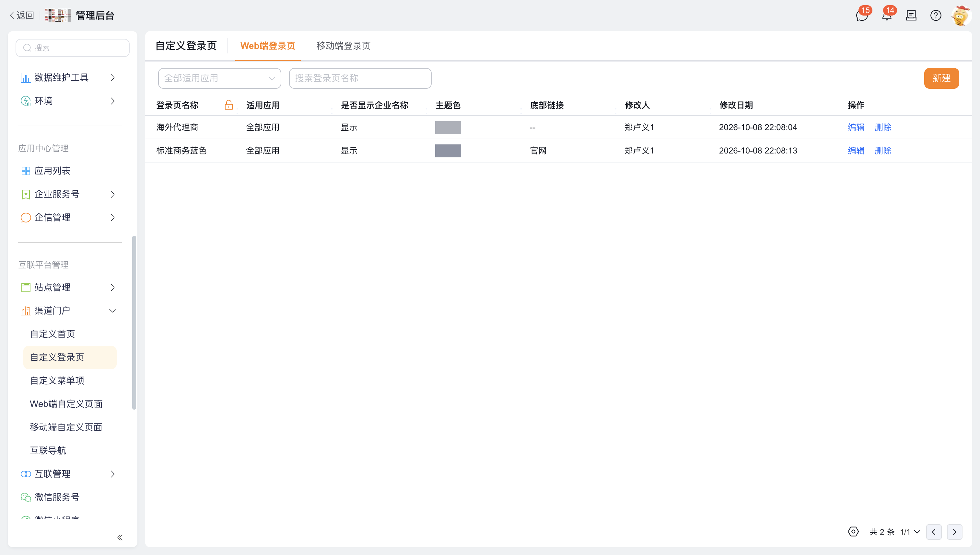Click the 搜索登录页名称 search field
980x555 pixels.
360,78
